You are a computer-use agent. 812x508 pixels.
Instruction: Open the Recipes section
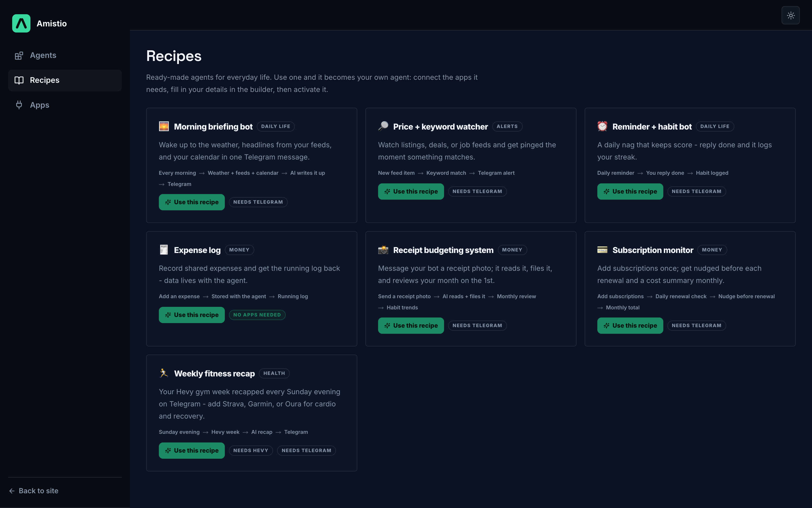point(65,80)
